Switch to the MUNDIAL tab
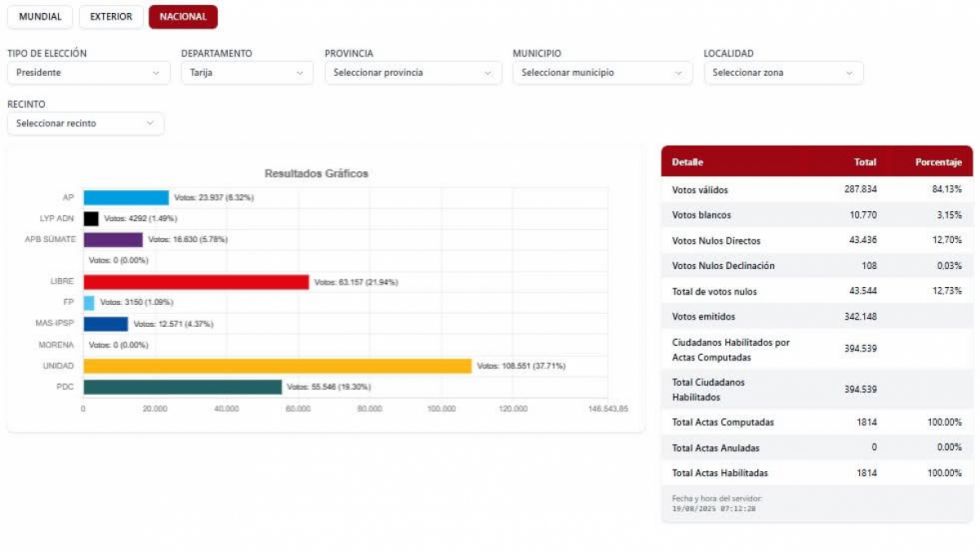 click(40, 17)
